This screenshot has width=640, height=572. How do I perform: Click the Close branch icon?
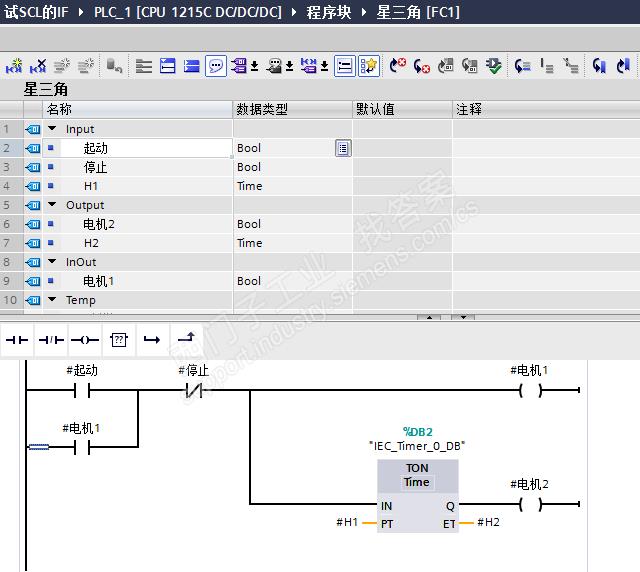pos(187,338)
